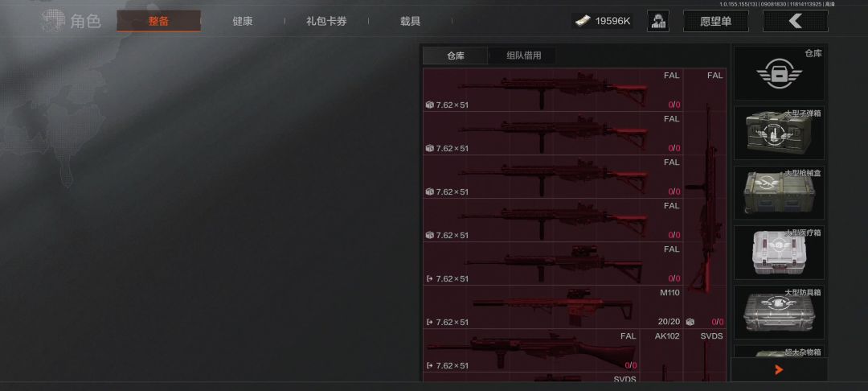
Task: Open the 大型枪械盒 weapon case
Action: click(779, 193)
